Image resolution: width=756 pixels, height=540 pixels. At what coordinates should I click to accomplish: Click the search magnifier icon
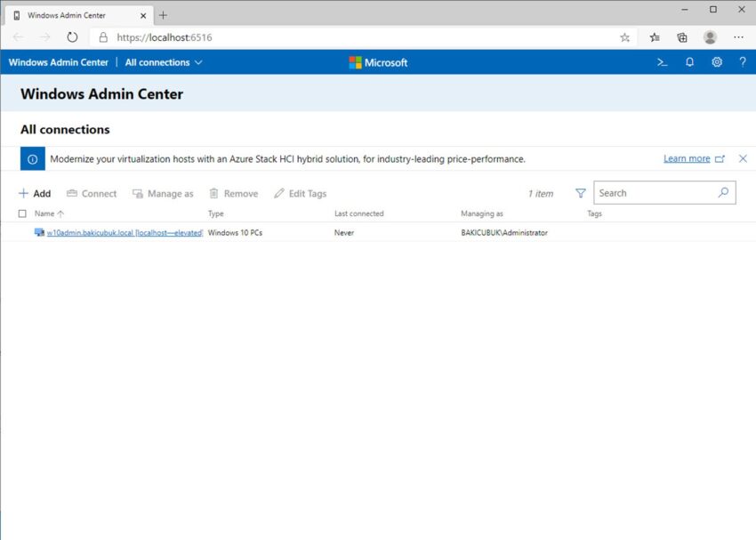(x=723, y=192)
